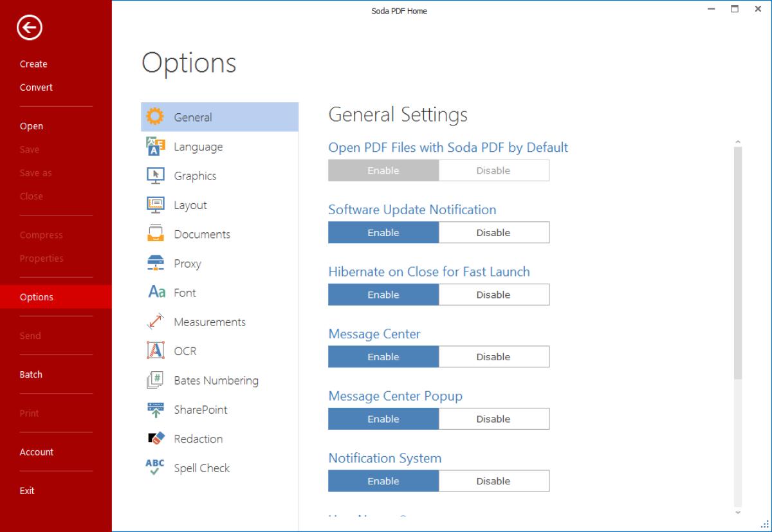Click the back arrow button

[x=28, y=28]
